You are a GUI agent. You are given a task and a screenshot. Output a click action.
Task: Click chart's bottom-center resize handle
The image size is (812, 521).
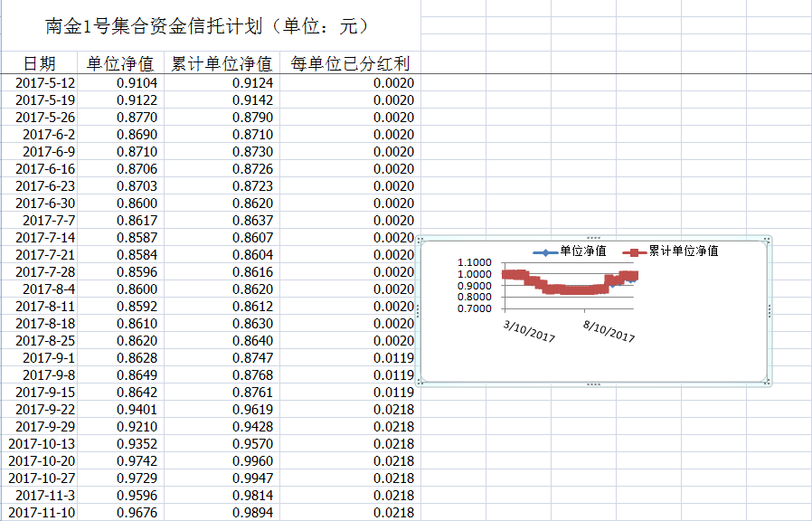(593, 384)
